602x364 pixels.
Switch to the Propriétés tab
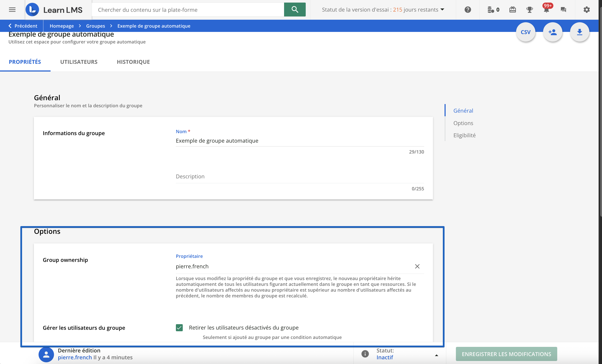tap(25, 62)
